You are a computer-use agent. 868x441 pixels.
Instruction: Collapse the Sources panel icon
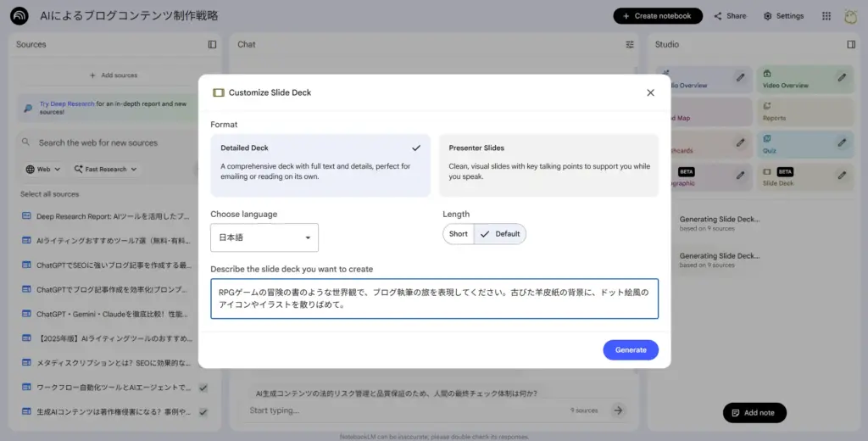(x=212, y=44)
